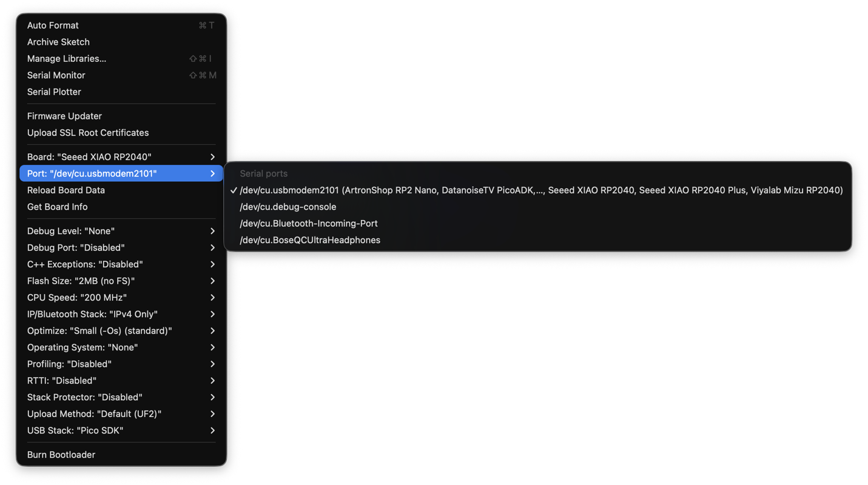Select Upload SSL Root Certificates
Screen dimensions: 868x485
pyautogui.click(x=121, y=133)
